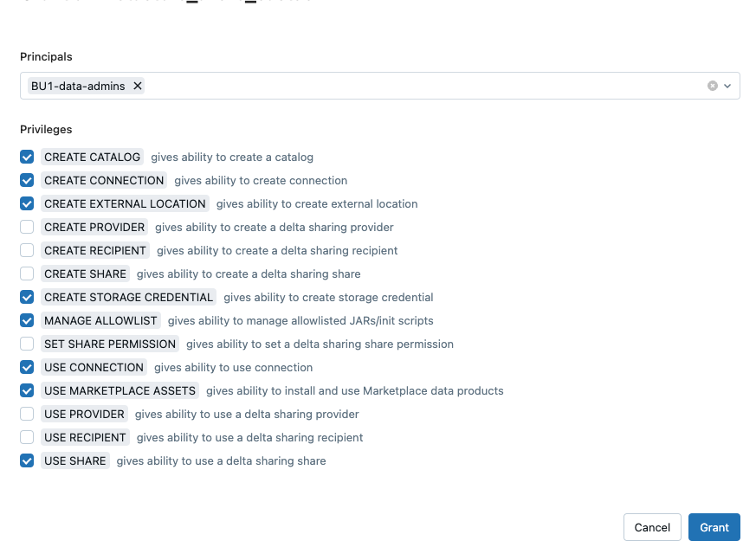Uncheck the CREATE CONNECTION privilege
The height and width of the screenshot is (560, 756).
tap(27, 180)
